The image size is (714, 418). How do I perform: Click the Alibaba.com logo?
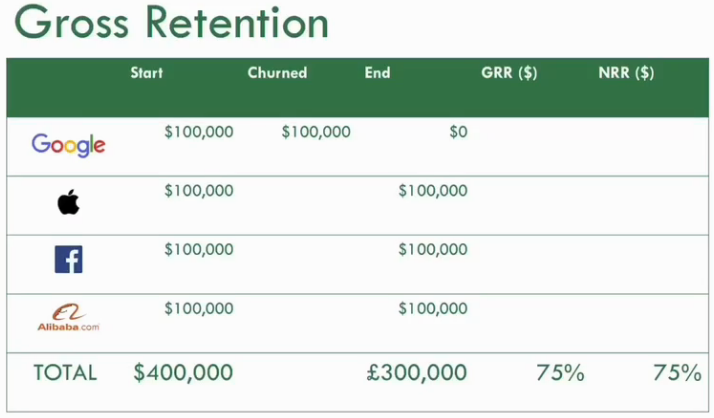(68, 318)
